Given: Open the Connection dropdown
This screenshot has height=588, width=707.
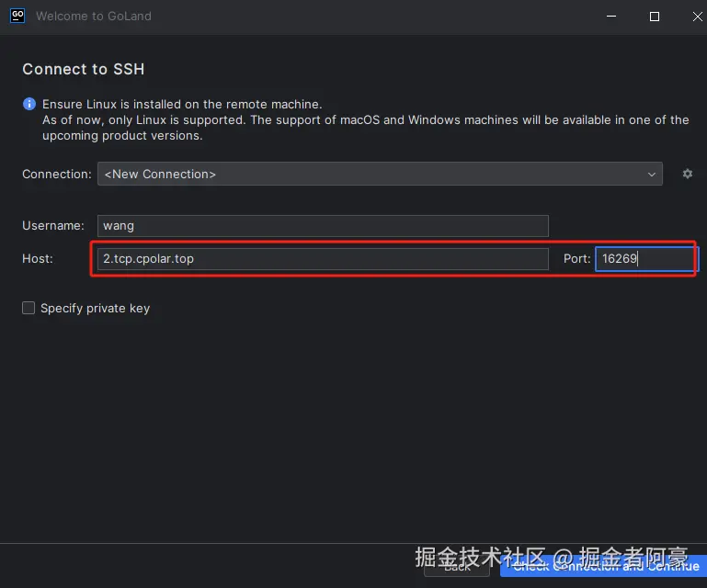Looking at the screenshot, I should tap(380, 174).
